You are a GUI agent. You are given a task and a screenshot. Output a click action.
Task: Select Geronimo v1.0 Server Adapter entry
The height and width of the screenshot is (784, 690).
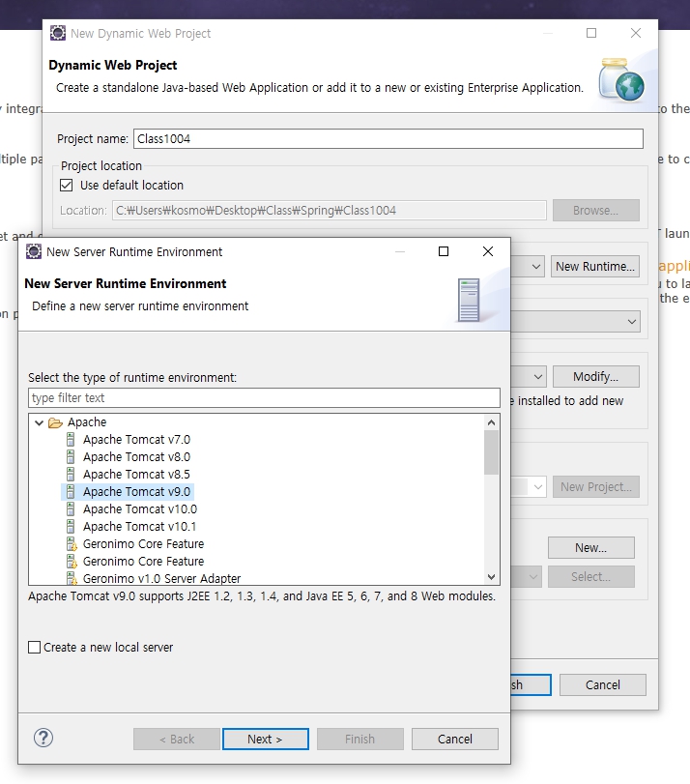161,578
